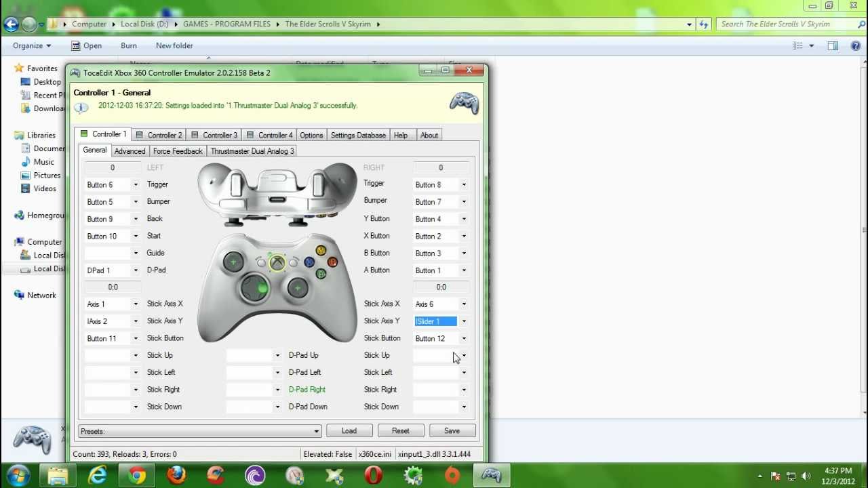The height and width of the screenshot is (488, 868).
Task: Click New folder in the Explorer toolbar
Action: pyautogui.click(x=174, y=45)
